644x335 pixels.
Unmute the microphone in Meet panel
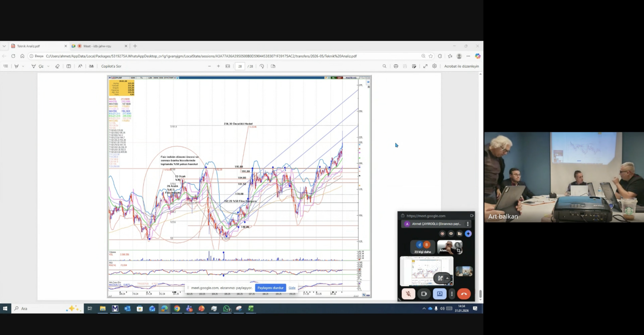pyautogui.click(x=408, y=294)
